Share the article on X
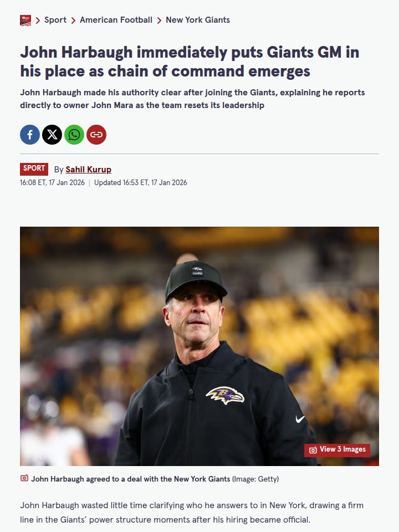 52,135
